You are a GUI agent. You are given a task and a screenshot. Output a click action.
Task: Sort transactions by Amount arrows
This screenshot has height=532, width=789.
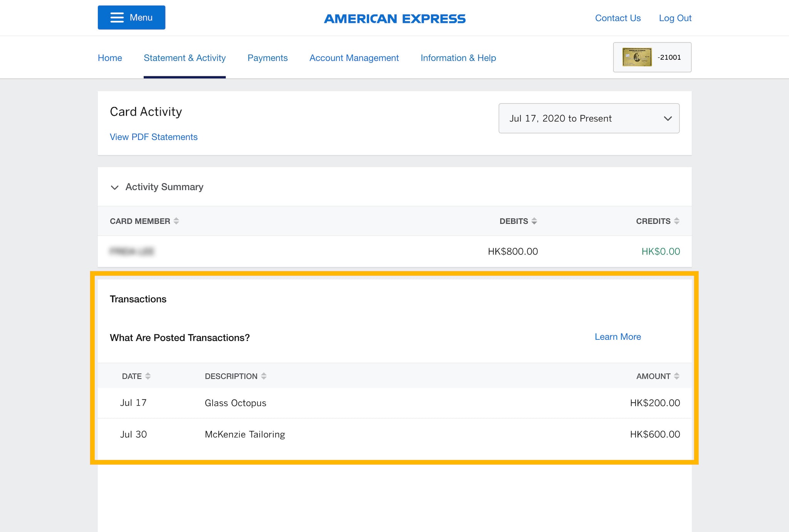click(677, 376)
